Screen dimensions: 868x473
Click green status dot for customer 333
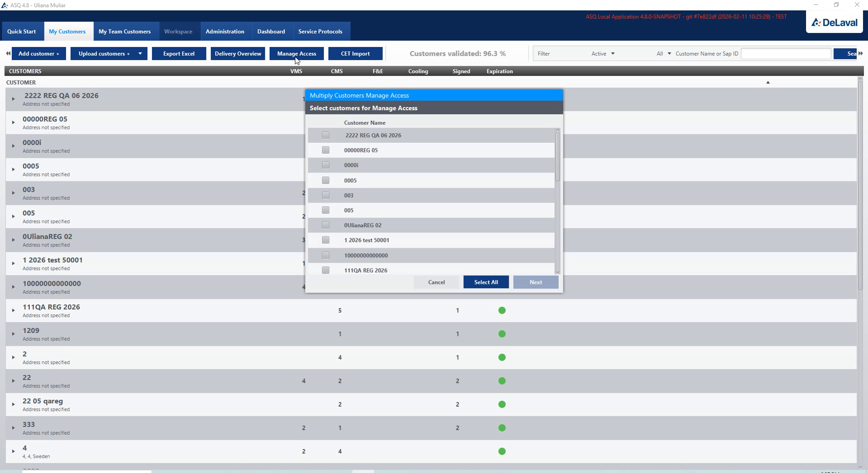point(502,428)
